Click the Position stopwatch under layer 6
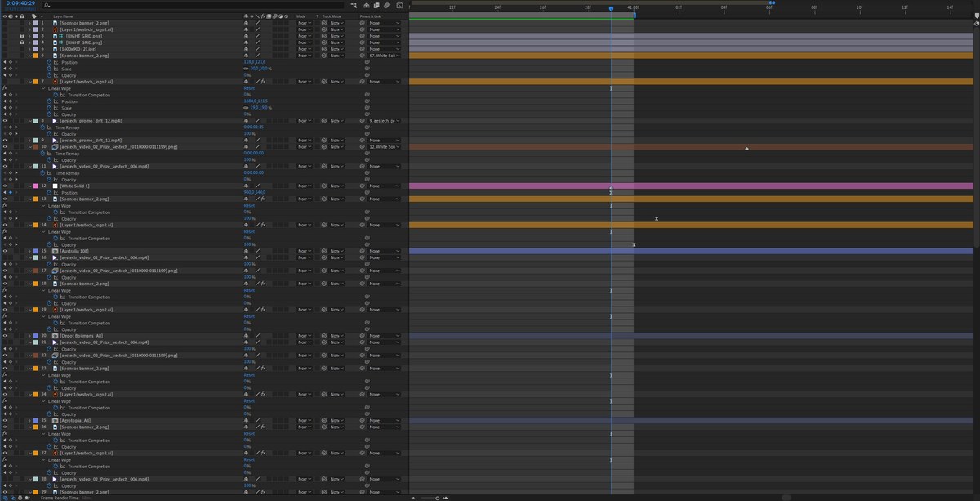Image resolution: width=980 pixels, height=501 pixels. click(x=49, y=62)
